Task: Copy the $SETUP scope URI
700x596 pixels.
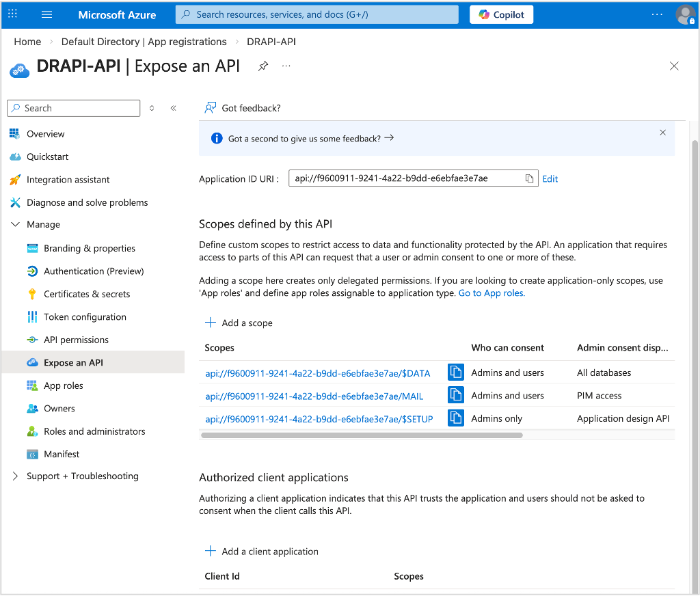Action: (x=455, y=418)
